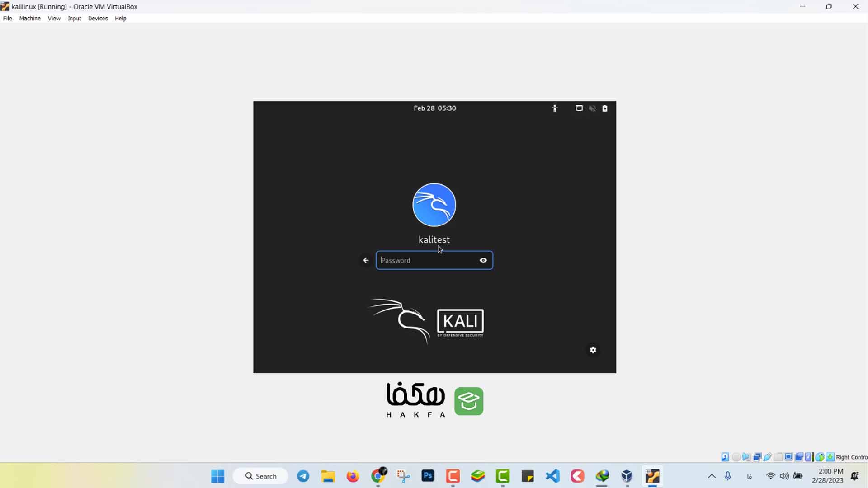Open the Windows Start menu
This screenshot has width=868, height=488.
tap(217, 476)
